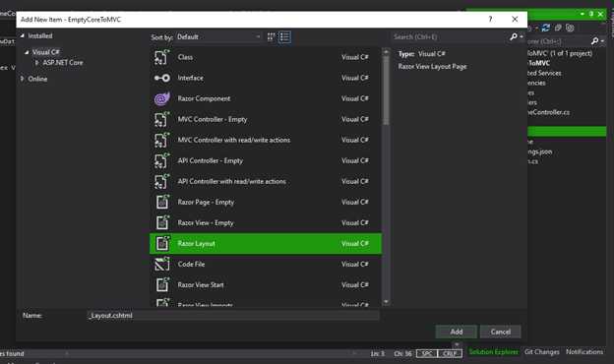614x364 pixels.
Task: Select the Razor Component template icon
Action: (161, 98)
